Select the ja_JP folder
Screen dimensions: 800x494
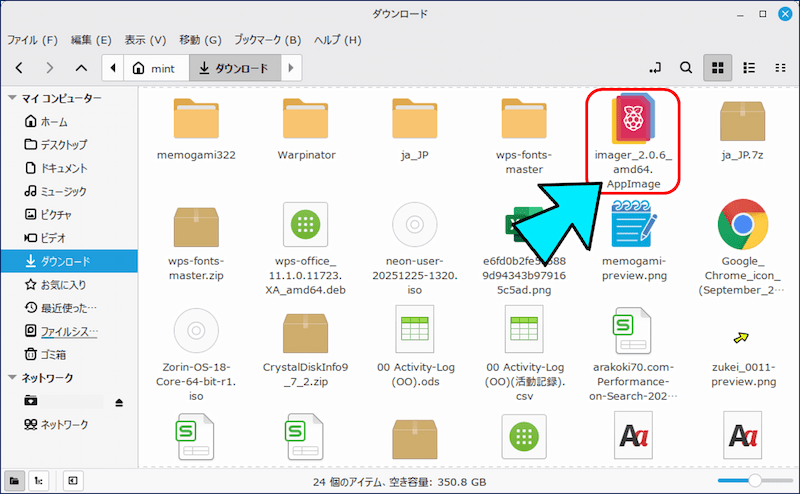pos(415,129)
